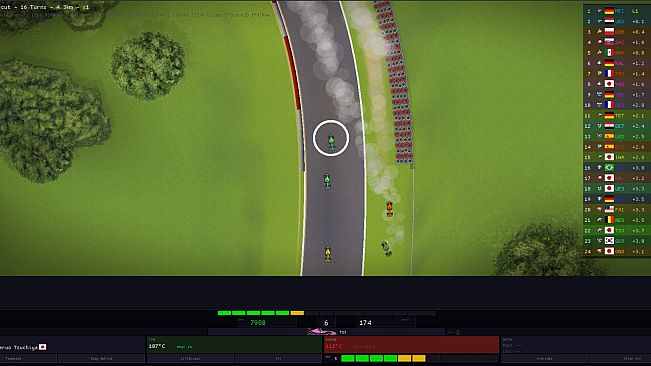This screenshot has height=366, width=651.
Task: Click the yellow car at the track bottom
Action: (328, 254)
